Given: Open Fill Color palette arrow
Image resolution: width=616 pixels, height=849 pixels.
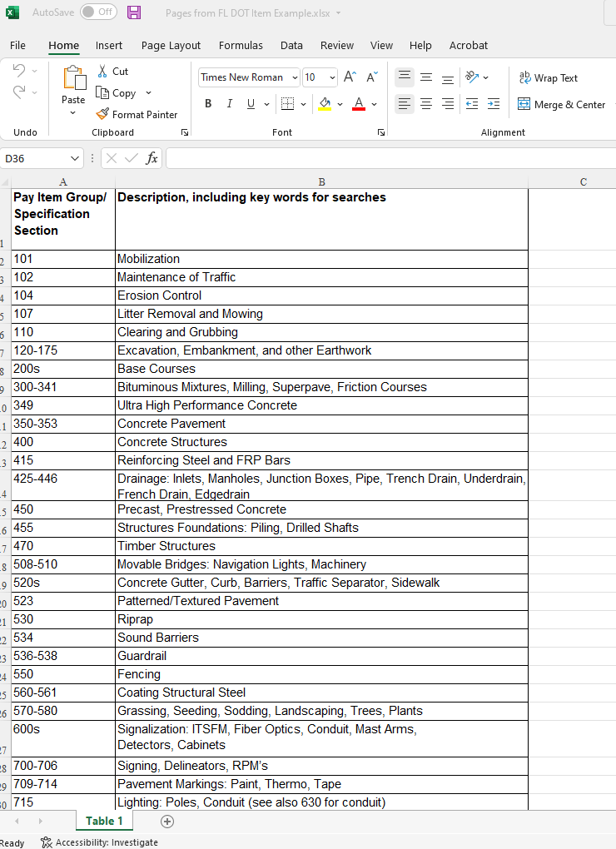Looking at the screenshot, I should (340, 104).
